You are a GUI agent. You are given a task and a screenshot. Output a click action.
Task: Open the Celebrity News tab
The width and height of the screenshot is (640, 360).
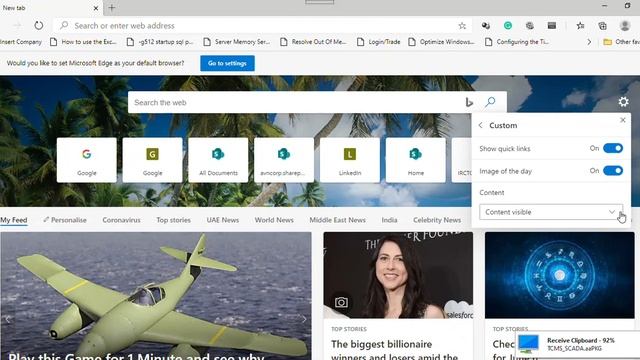click(x=437, y=220)
